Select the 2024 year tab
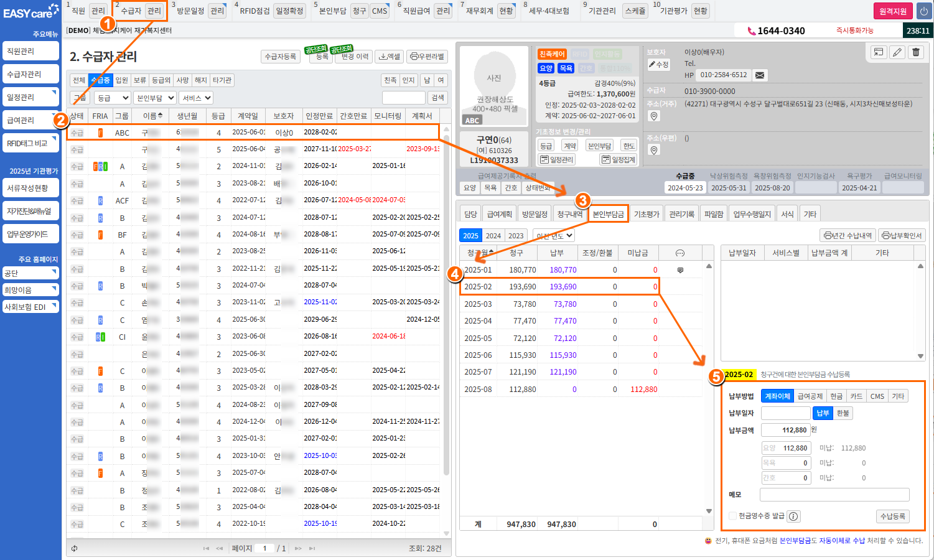 493,236
